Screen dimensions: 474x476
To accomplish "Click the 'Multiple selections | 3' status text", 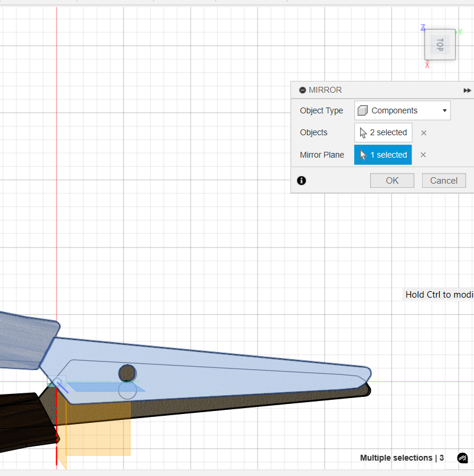I will 401,458.
